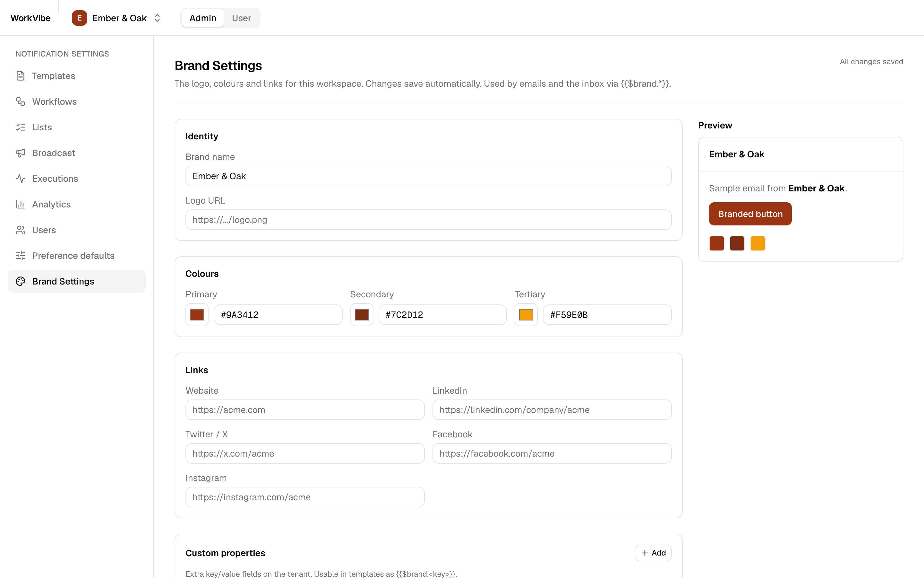Image resolution: width=924 pixels, height=578 pixels.
Task: Click the Lists checklist icon
Action: pos(21,127)
